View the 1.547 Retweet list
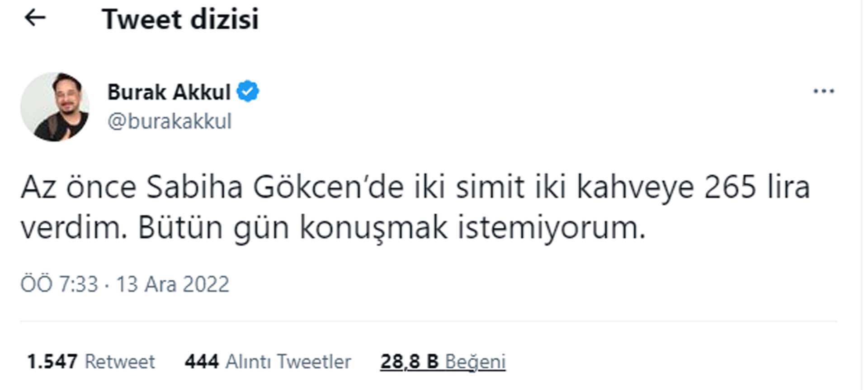 [90, 362]
